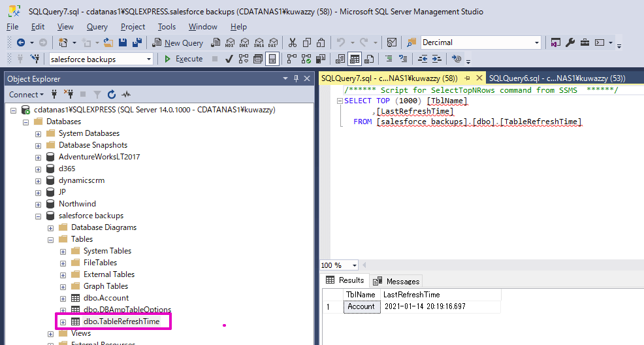
Task: Open the Query menu
Action: pos(97,27)
